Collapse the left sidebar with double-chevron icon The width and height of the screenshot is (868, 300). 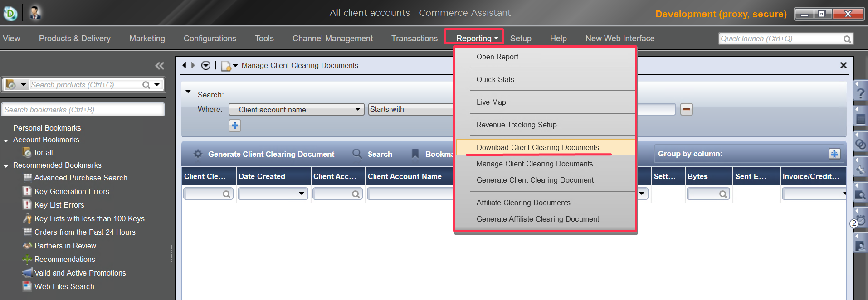160,66
